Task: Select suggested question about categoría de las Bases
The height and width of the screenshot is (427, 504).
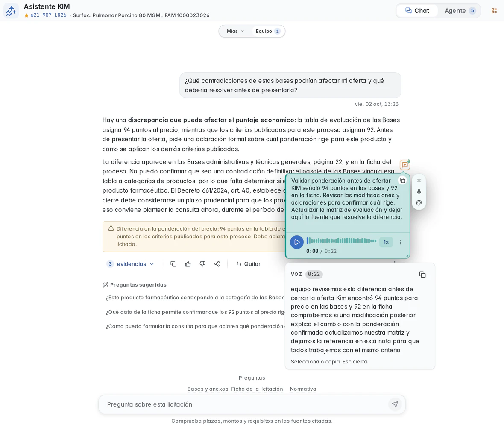Action: (195, 298)
